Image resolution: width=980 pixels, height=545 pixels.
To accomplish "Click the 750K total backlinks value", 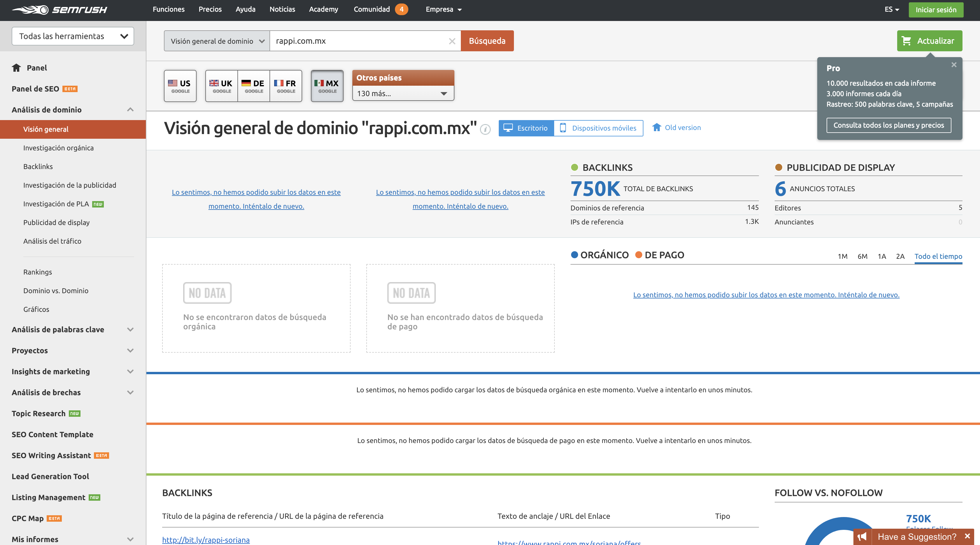I will click(x=595, y=189).
